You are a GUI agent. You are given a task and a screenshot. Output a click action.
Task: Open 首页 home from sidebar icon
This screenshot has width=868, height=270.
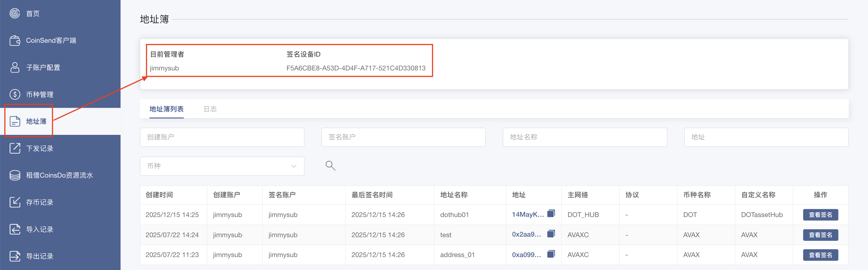tap(15, 14)
